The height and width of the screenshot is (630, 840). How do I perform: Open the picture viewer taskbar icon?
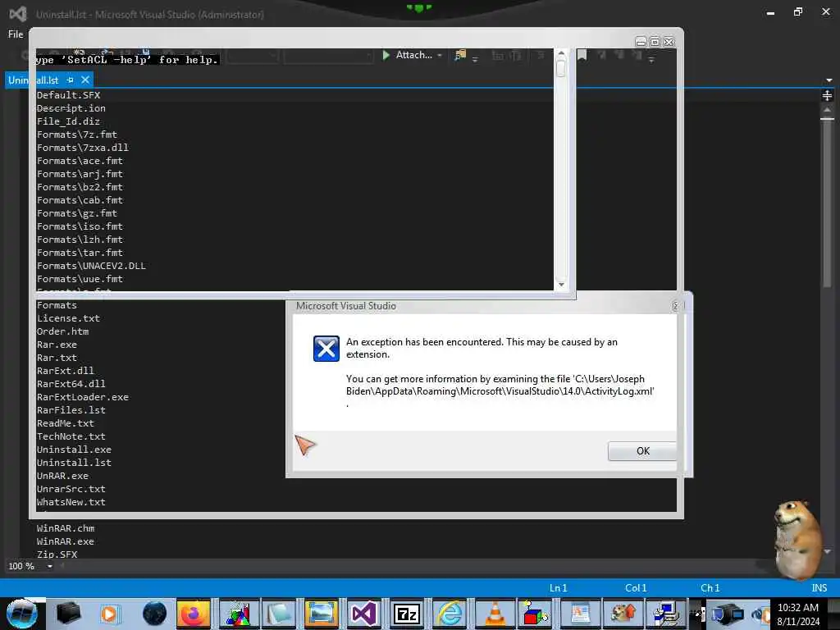[321, 614]
